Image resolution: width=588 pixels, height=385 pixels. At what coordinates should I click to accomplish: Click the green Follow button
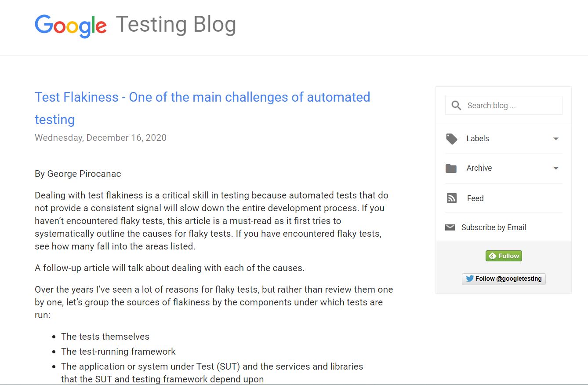point(504,256)
